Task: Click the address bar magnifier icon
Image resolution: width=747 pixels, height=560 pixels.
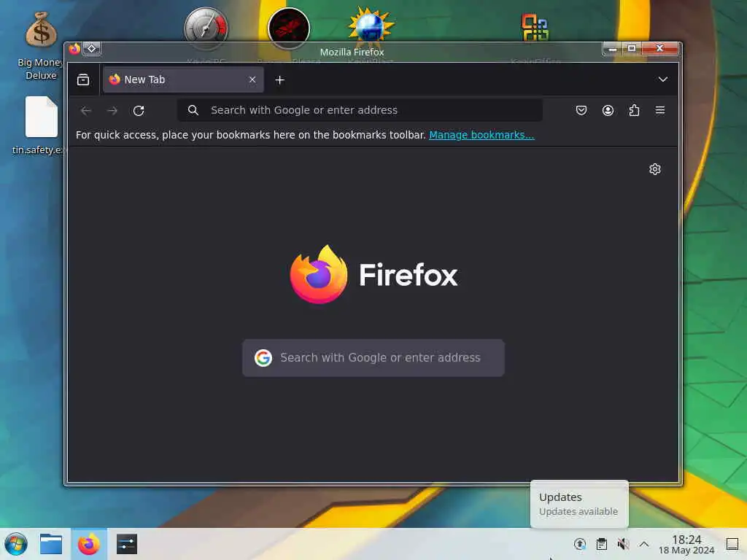Action: pos(193,110)
